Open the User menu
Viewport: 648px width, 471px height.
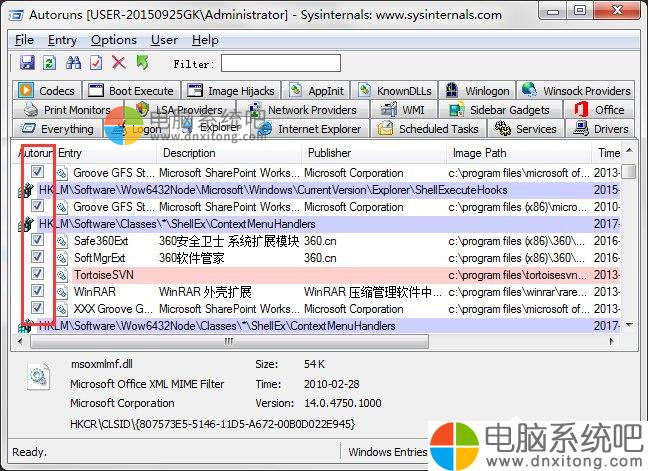(164, 40)
